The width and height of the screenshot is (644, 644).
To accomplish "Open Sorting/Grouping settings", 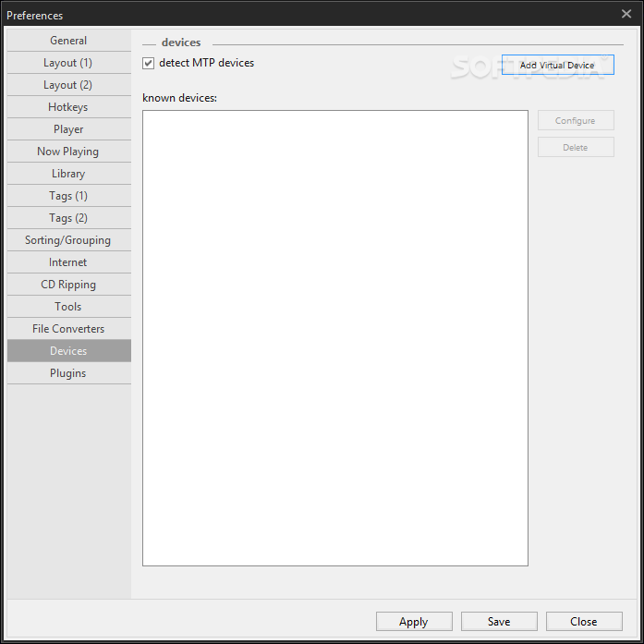I will [69, 240].
